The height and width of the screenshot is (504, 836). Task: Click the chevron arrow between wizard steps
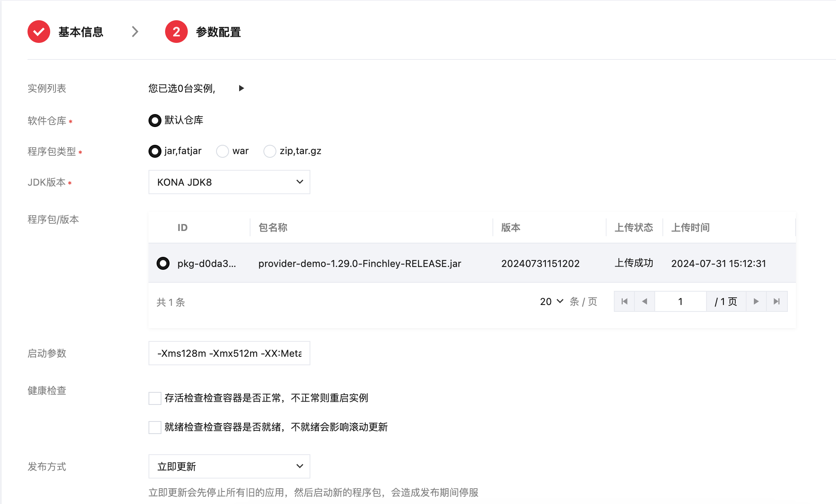(135, 32)
